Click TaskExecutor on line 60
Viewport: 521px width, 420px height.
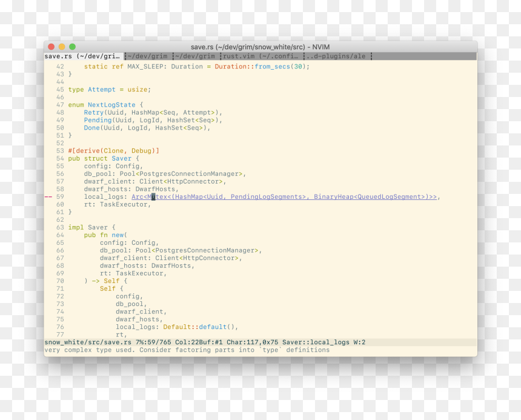(124, 204)
